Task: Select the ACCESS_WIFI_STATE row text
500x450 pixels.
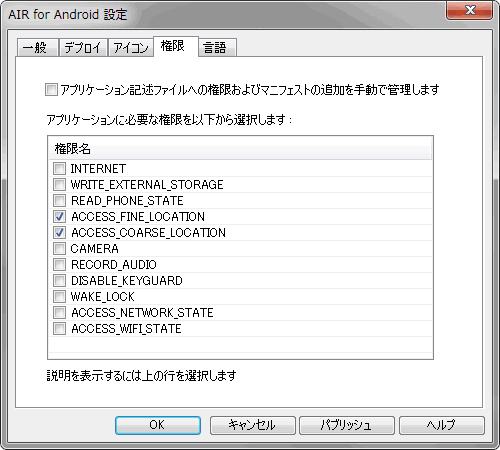Action: click(x=126, y=329)
